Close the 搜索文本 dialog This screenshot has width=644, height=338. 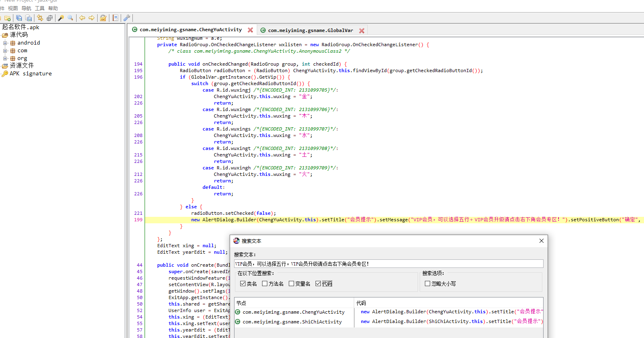point(542,241)
